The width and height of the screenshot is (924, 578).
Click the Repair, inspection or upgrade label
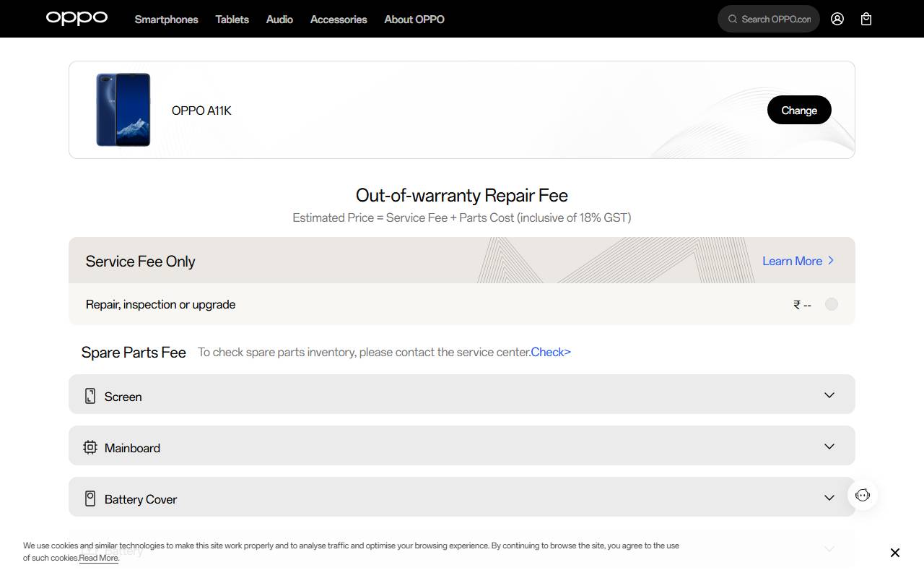click(161, 304)
